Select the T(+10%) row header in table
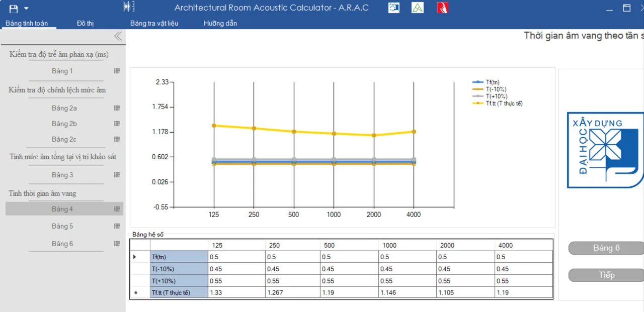This screenshot has width=644, height=312. point(179,281)
